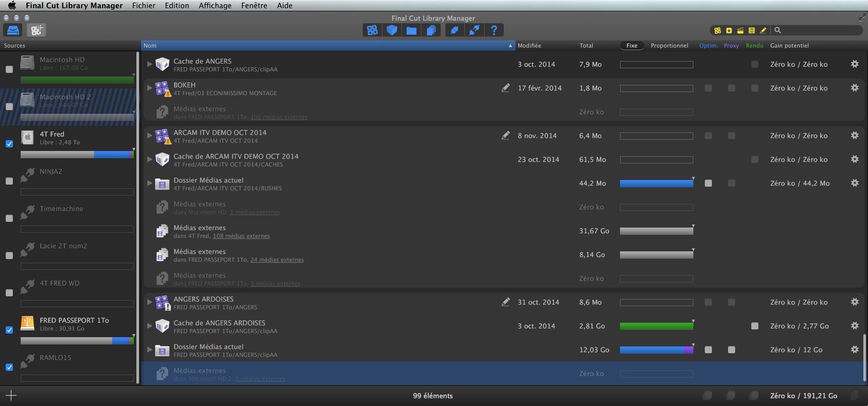Open the 100 médias externes link

pyautogui.click(x=279, y=117)
